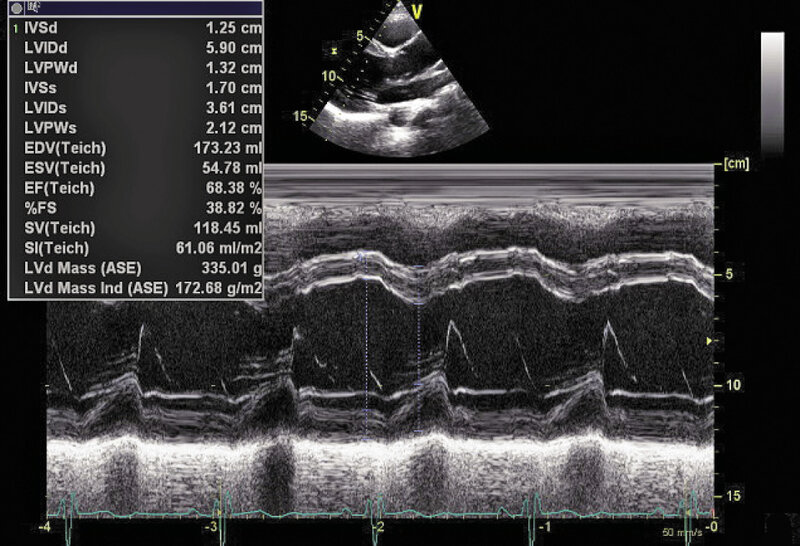Select the LVIDs measurement label
Viewport: 800px width, 546px height.
tap(45, 108)
